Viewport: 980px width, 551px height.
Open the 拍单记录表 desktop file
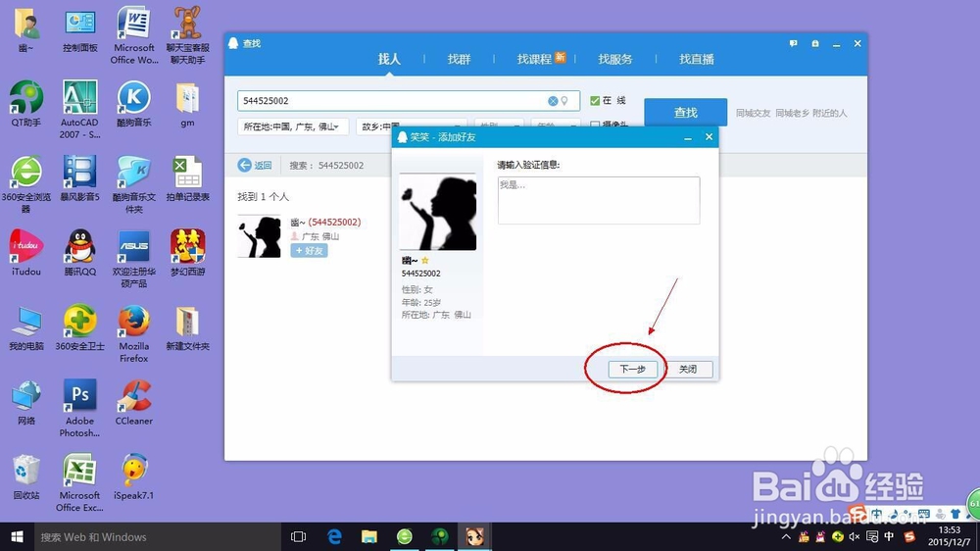click(x=187, y=178)
